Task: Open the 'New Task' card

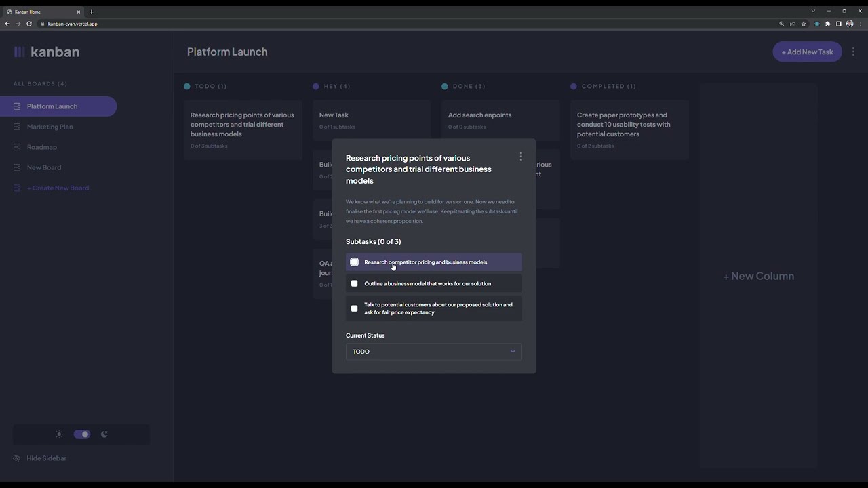Action: [x=372, y=120]
